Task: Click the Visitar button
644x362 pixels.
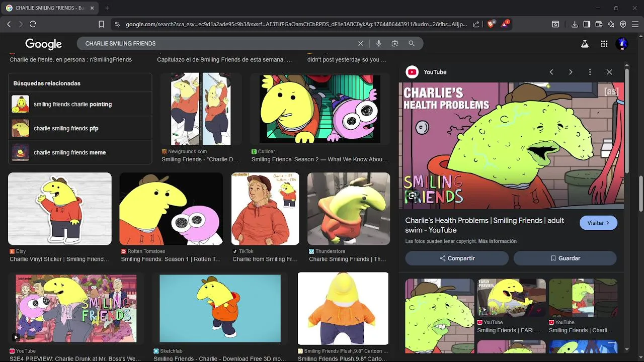Action: coord(598,223)
